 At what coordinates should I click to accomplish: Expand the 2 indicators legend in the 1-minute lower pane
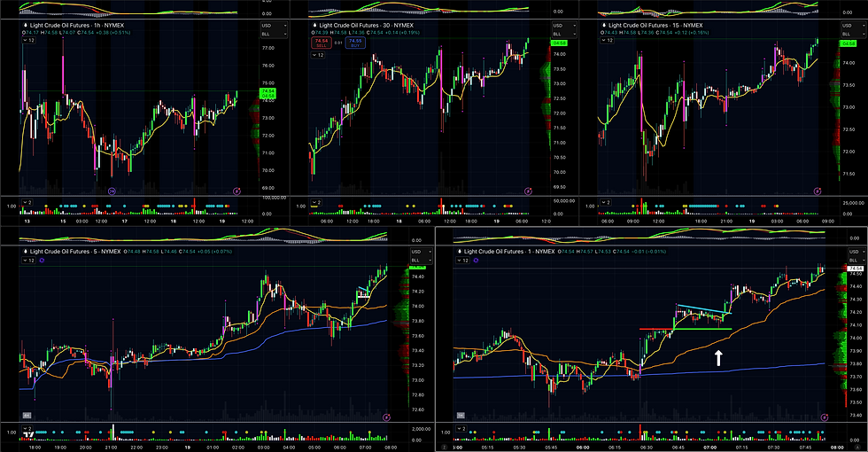point(461,428)
